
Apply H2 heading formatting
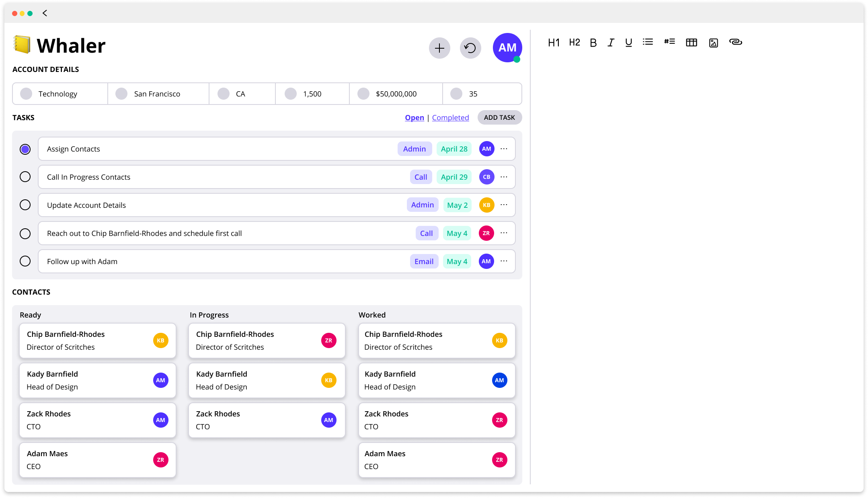(x=574, y=42)
